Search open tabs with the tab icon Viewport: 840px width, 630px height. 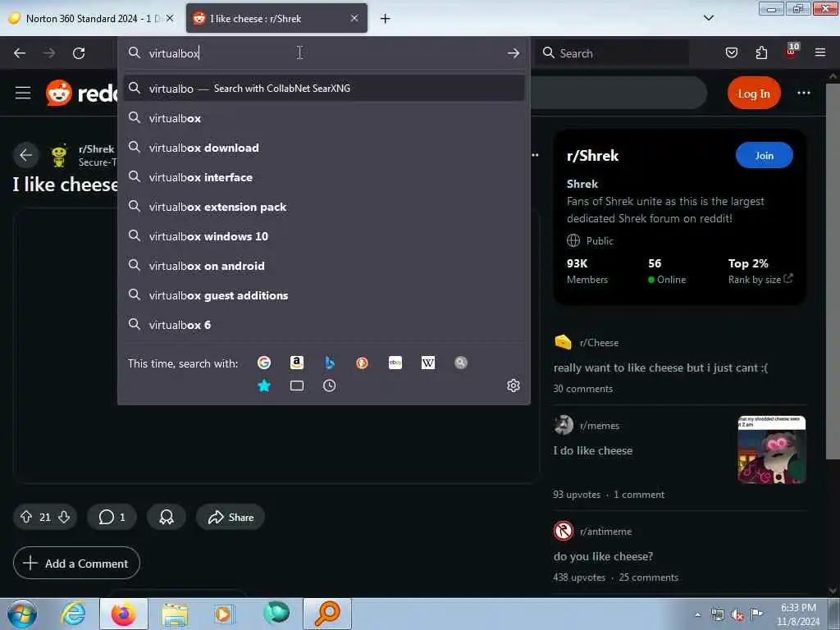point(297,386)
